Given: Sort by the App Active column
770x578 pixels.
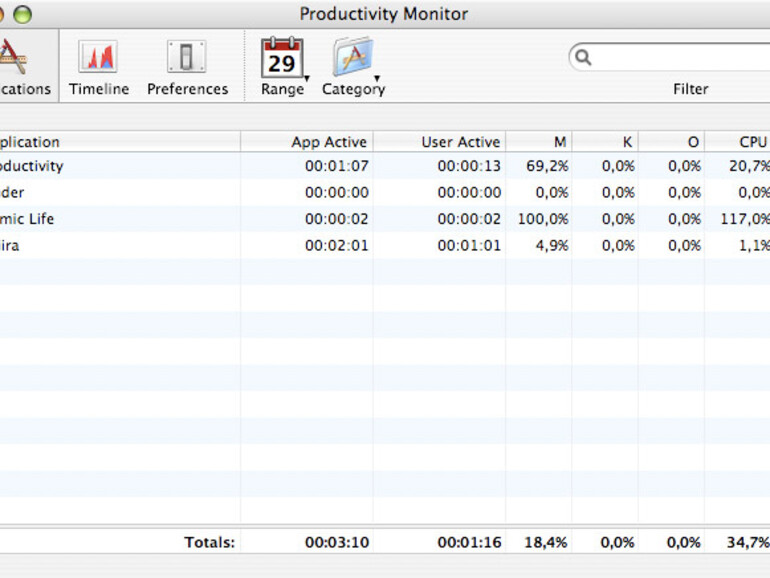Looking at the screenshot, I should [x=308, y=142].
